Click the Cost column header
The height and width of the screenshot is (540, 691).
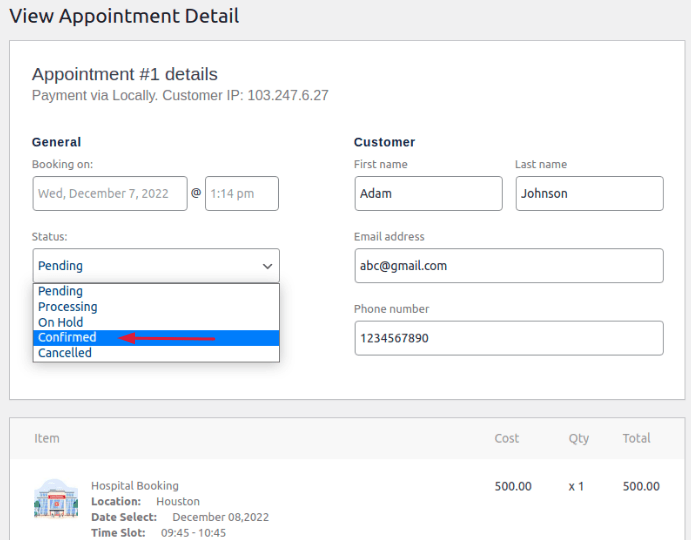click(507, 438)
